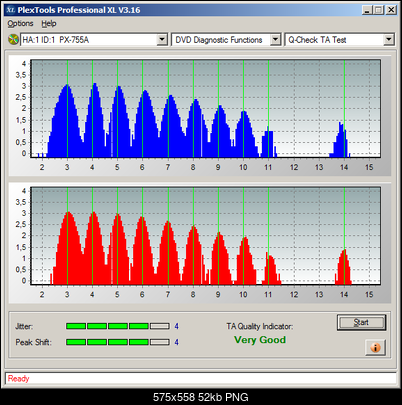Click the Peak Shift label
The image size is (402, 405).
(x=33, y=342)
